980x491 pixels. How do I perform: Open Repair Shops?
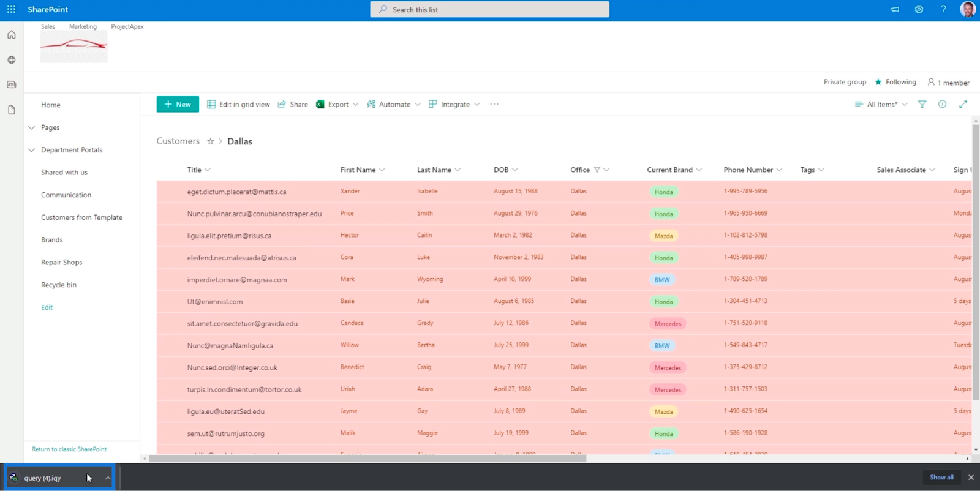point(61,263)
